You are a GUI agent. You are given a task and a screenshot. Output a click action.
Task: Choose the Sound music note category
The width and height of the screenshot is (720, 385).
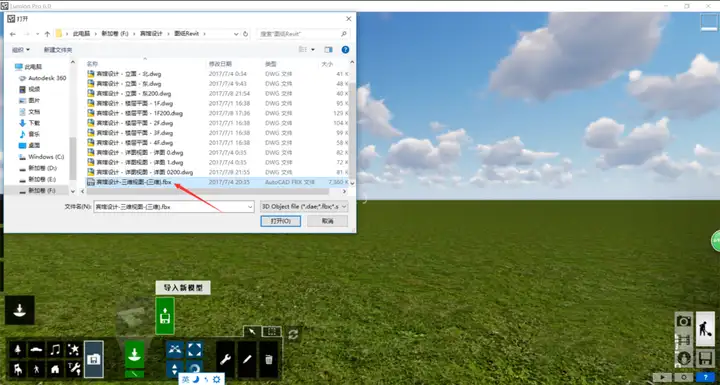[x=55, y=350]
